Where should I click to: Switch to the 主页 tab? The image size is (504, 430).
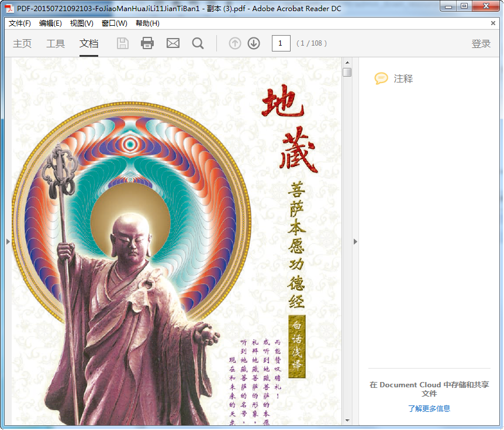coord(22,43)
